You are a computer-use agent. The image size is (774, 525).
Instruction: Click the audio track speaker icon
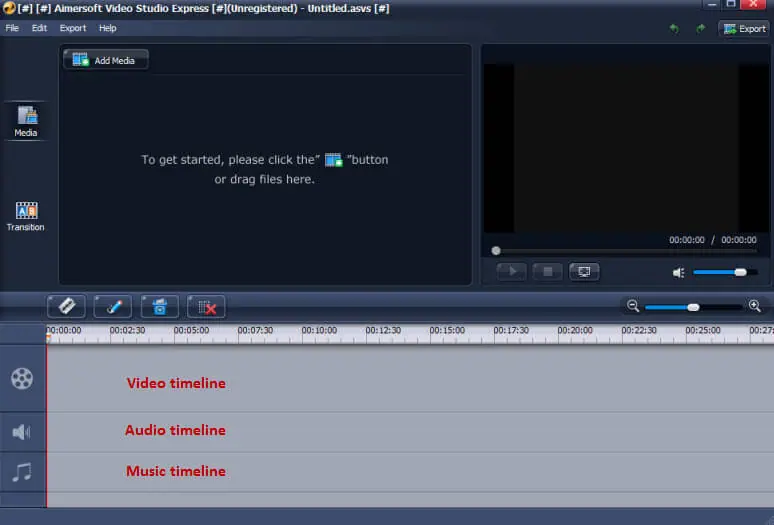21,432
